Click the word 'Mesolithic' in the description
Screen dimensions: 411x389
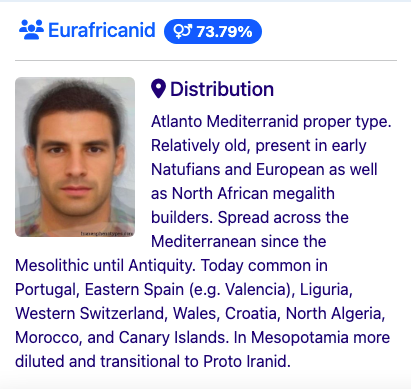point(52,265)
